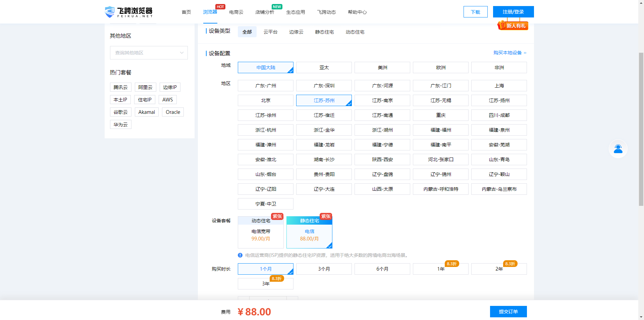Click the 注册/登录 button
The height and width of the screenshot is (320, 644).
coord(513,12)
